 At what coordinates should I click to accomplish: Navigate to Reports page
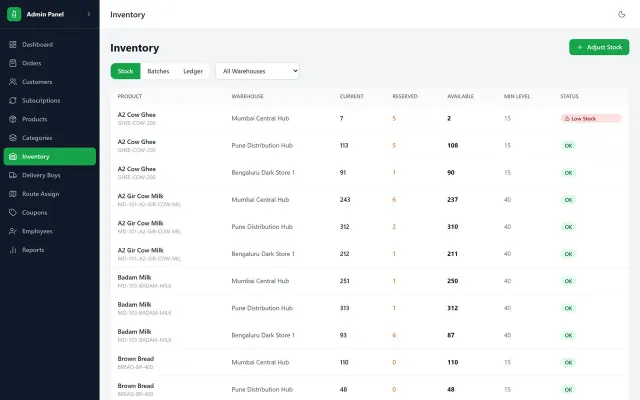50,250
